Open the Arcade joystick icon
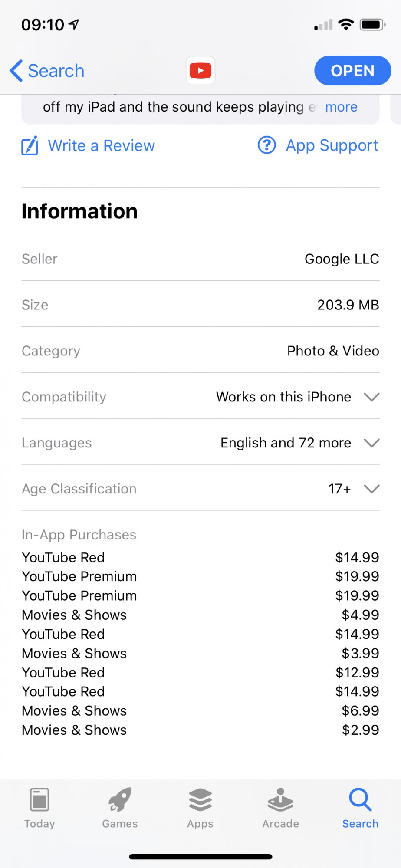This screenshot has height=868, width=401. (280, 799)
